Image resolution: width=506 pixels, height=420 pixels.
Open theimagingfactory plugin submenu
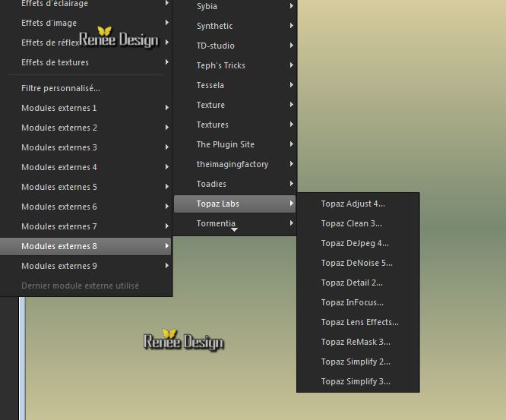[235, 164]
